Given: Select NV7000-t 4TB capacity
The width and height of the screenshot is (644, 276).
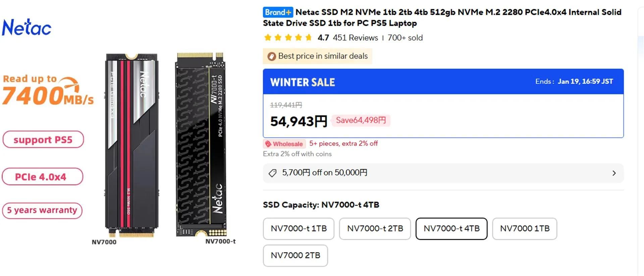Looking at the screenshot, I should (451, 229).
